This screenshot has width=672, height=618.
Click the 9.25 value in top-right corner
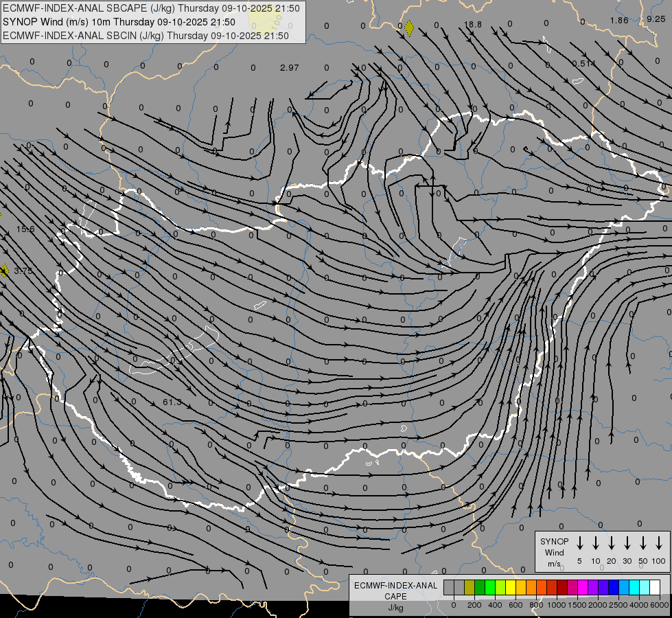pos(656,19)
